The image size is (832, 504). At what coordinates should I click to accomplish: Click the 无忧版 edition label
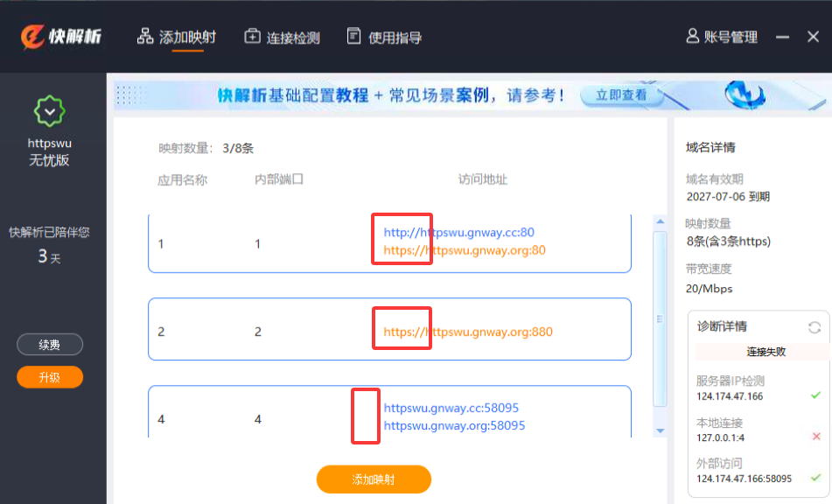tap(49, 160)
